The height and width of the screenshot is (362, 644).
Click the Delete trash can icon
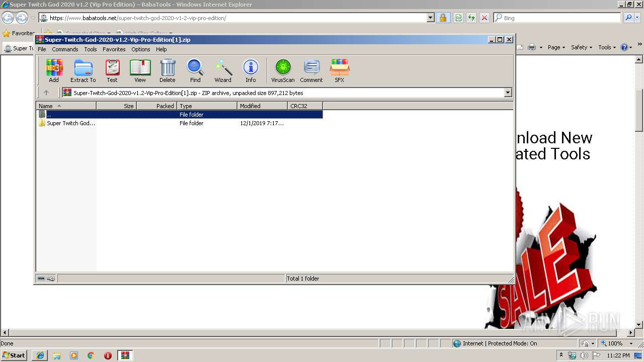(168, 70)
